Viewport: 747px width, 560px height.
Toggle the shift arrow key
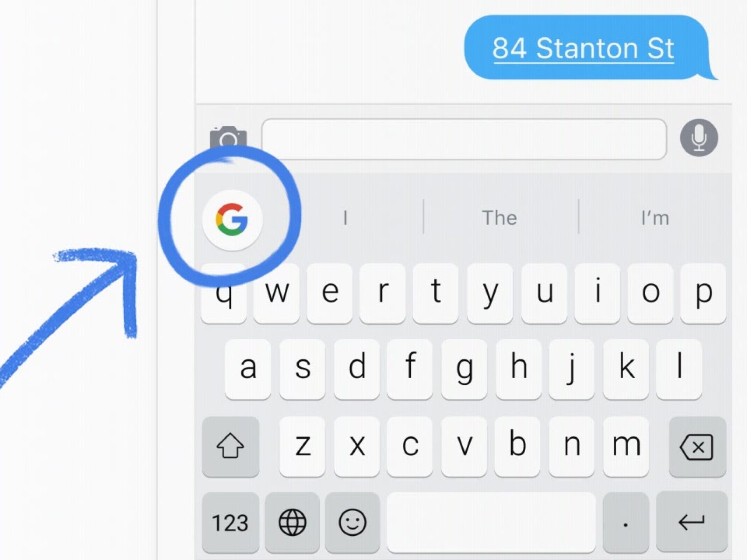click(231, 447)
